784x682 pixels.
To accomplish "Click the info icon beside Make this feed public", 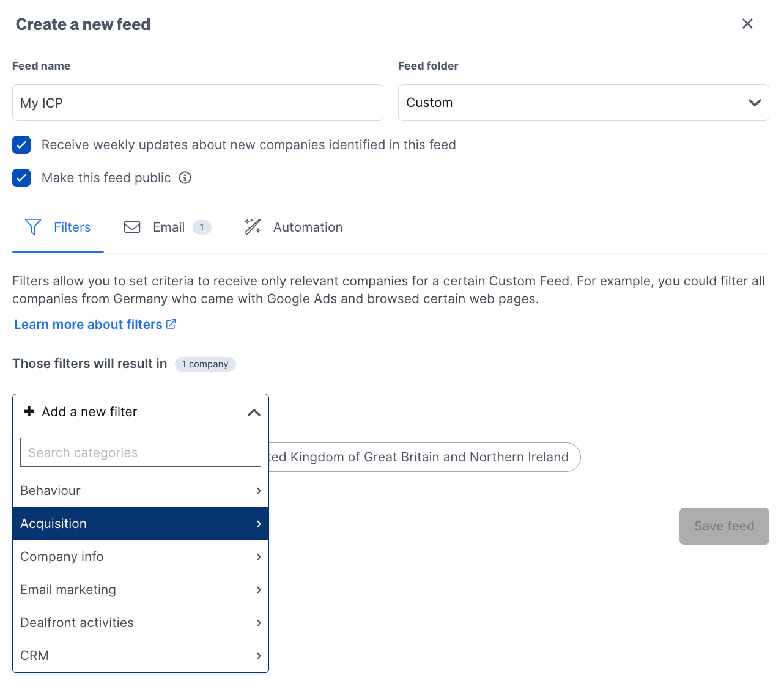I will tap(185, 178).
